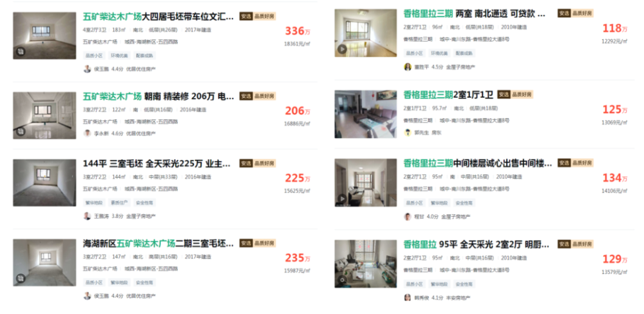644x314 pixels.
Task: Play the video on the 134万 listing thumbnail
Action: point(342,199)
